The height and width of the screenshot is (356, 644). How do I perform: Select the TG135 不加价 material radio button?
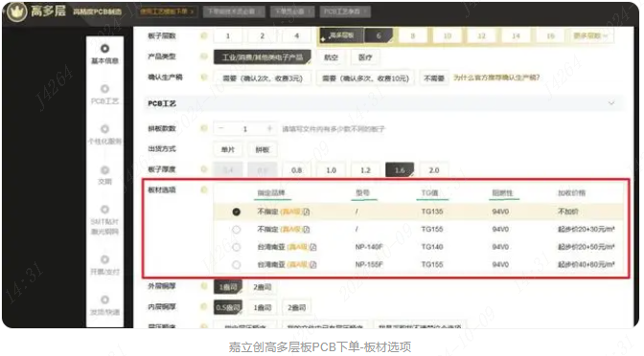click(236, 211)
